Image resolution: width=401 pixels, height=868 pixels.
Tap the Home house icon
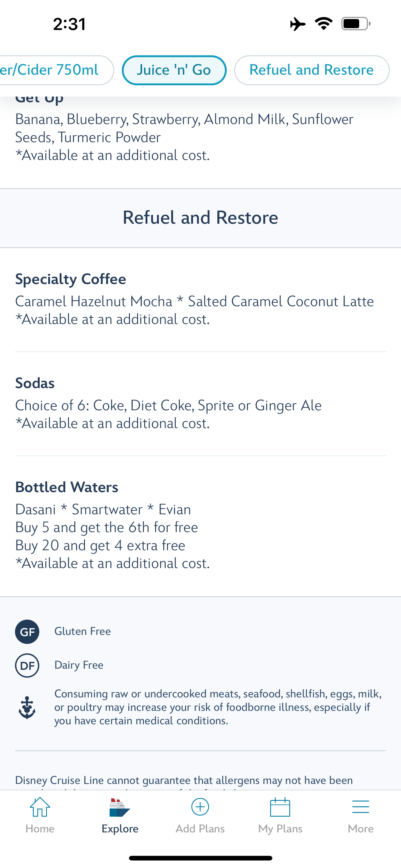(40, 807)
